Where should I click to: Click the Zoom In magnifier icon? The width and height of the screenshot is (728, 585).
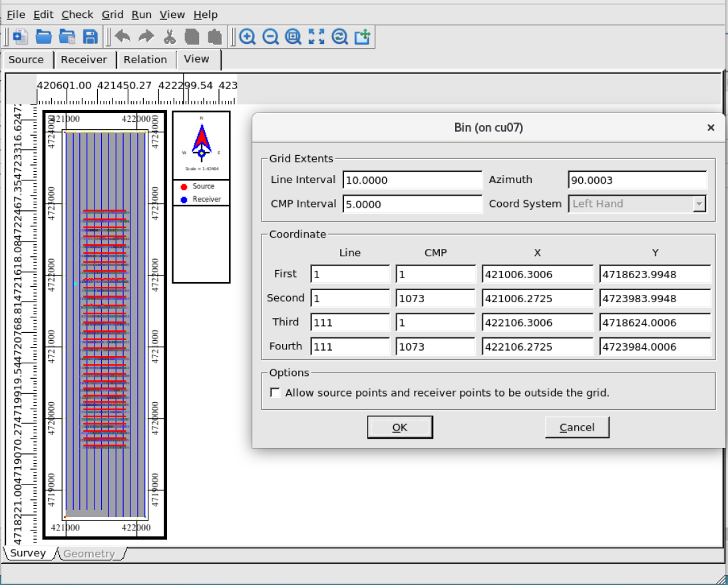tap(248, 37)
